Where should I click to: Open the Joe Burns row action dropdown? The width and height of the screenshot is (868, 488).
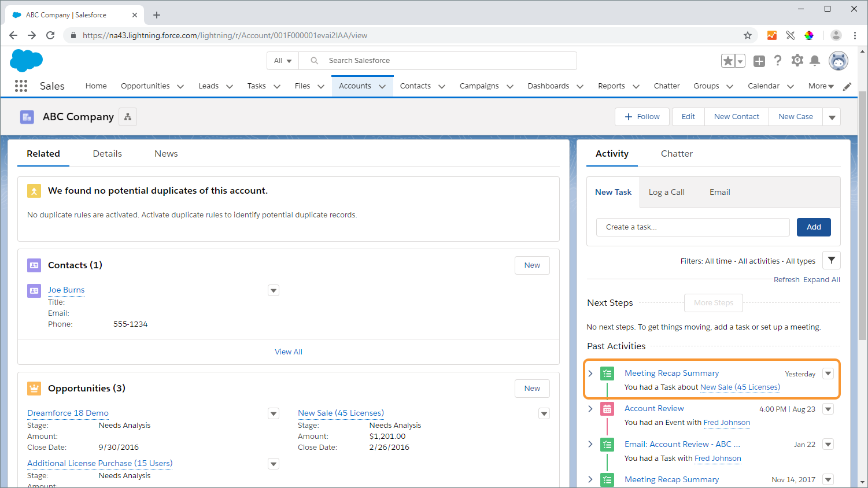(274, 290)
